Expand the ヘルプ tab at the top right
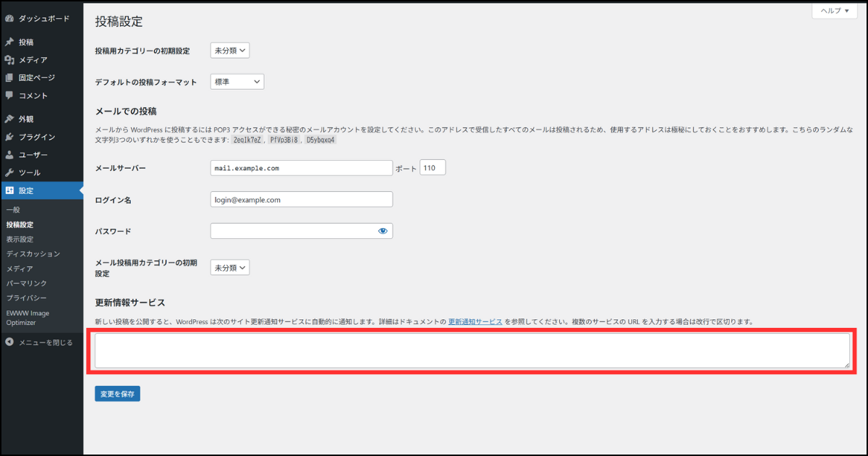The width and height of the screenshot is (868, 456). tap(835, 11)
